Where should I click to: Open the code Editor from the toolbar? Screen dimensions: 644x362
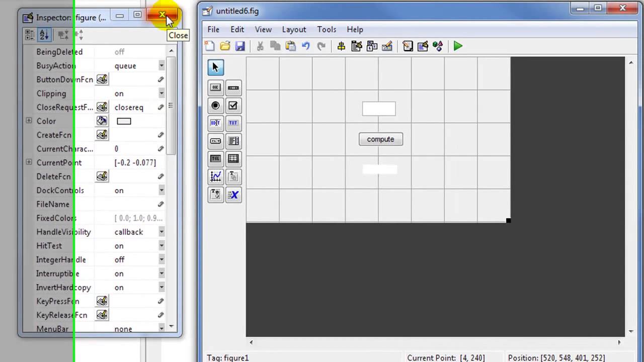[408, 46]
